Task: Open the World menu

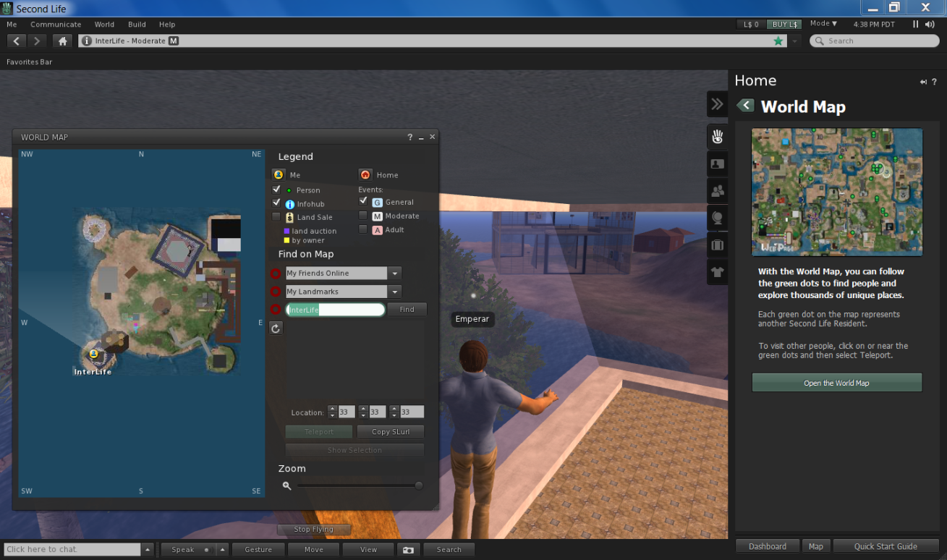Action: 104,25
